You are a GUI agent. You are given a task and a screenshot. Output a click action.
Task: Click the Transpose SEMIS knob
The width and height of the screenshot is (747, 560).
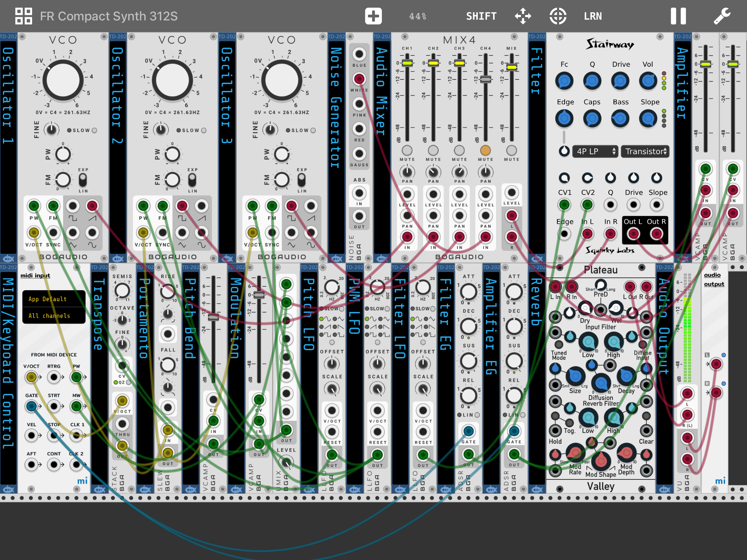(x=122, y=291)
